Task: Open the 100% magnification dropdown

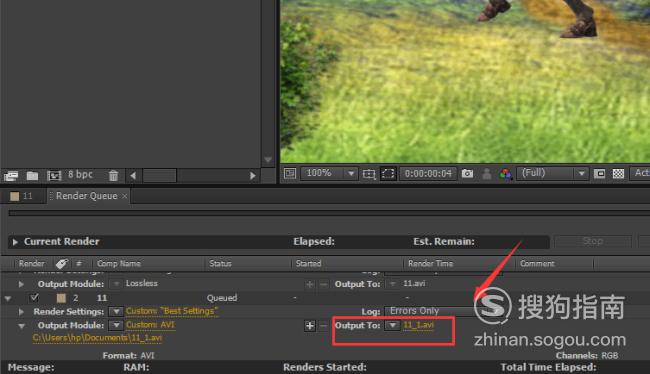Action: [329, 173]
